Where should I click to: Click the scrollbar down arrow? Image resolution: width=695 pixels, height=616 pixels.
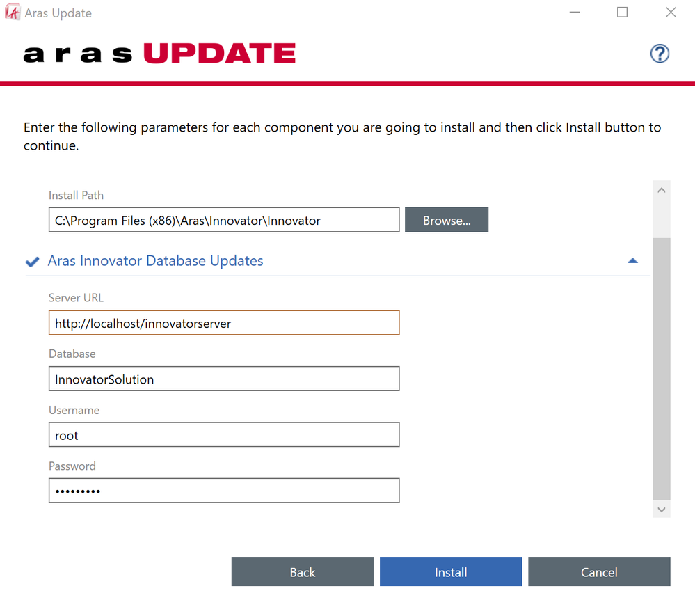tap(661, 510)
